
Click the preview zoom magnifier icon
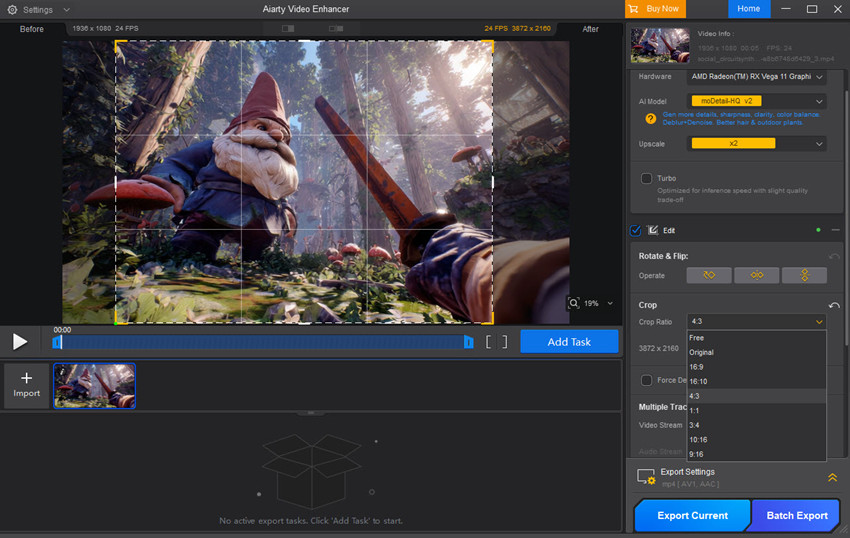[573, 303]
